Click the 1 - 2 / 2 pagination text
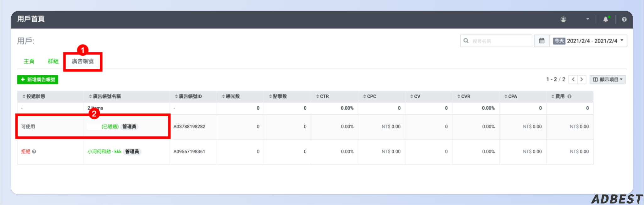The height and width of the screenshot is (205, 644). pyautogui.click(x=556, y=79)
